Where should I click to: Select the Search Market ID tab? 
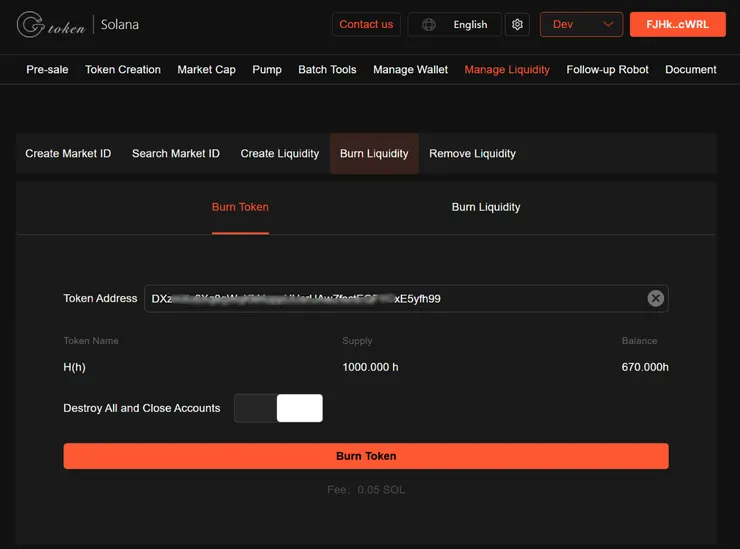click(x=176, y=154)
